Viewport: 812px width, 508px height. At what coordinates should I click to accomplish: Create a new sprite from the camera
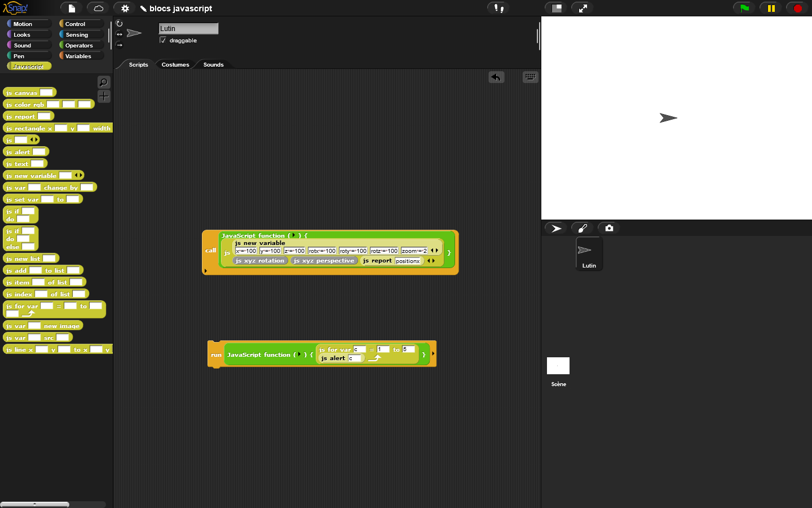click(608, 228)
